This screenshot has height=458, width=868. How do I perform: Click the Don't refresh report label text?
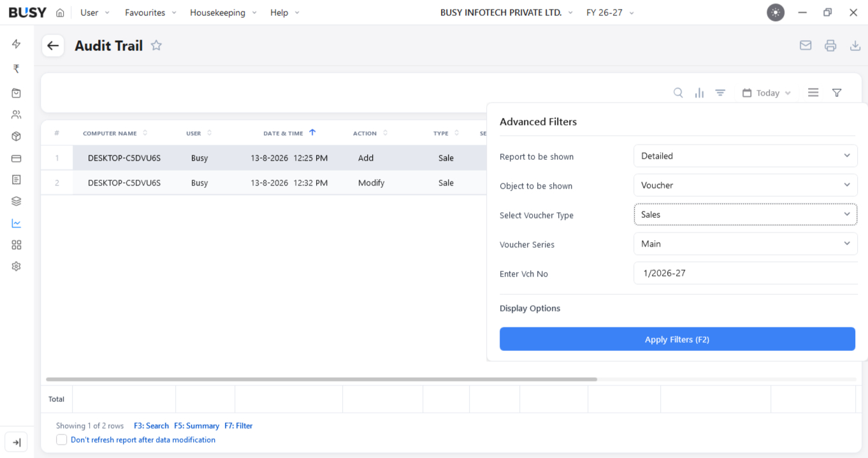(143, 440)
